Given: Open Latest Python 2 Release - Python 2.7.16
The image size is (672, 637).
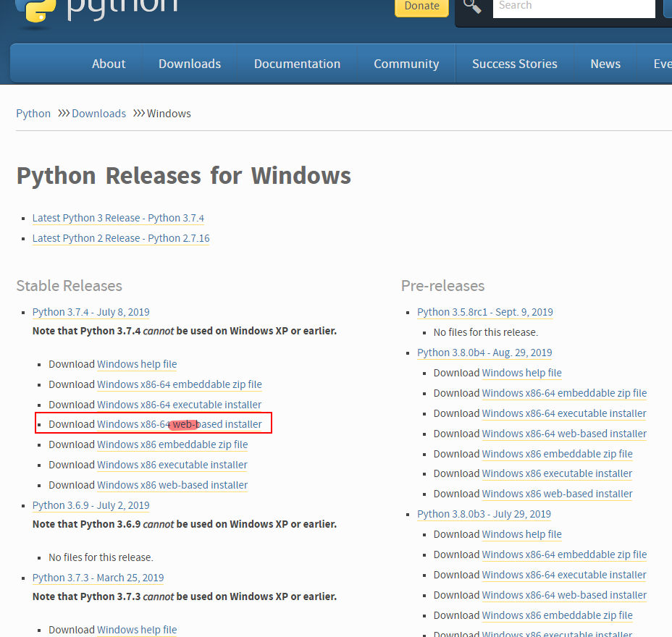Looking at the screenshot, I should point(120,238).
